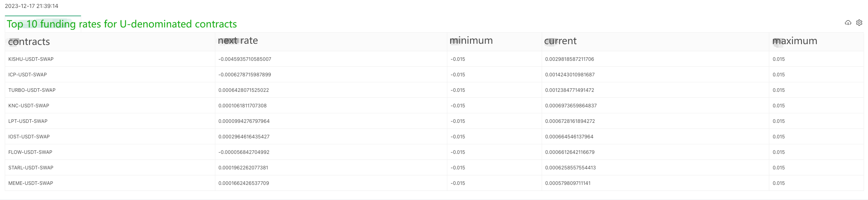
Task: Select MEME-USDT-SWAP contract cell
Action: point(31,183)
